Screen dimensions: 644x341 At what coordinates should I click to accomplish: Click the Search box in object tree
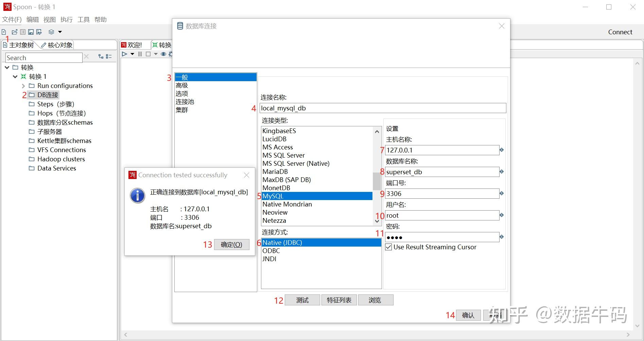[44, 58]
